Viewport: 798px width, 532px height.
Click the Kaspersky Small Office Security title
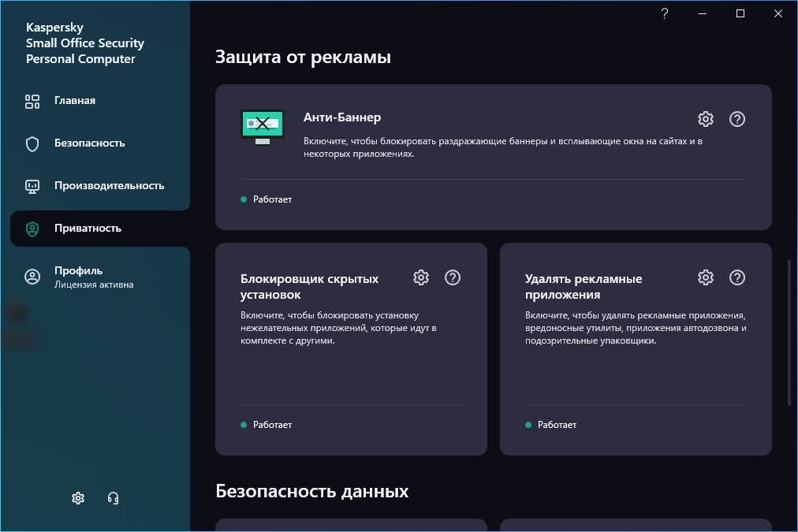[x=85, y=43]
